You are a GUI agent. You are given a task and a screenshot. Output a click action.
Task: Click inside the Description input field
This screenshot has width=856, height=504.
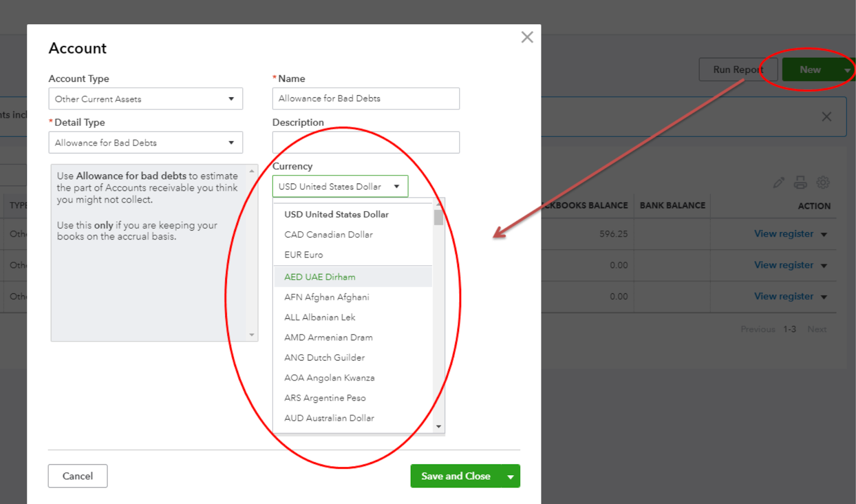(365, 142)
